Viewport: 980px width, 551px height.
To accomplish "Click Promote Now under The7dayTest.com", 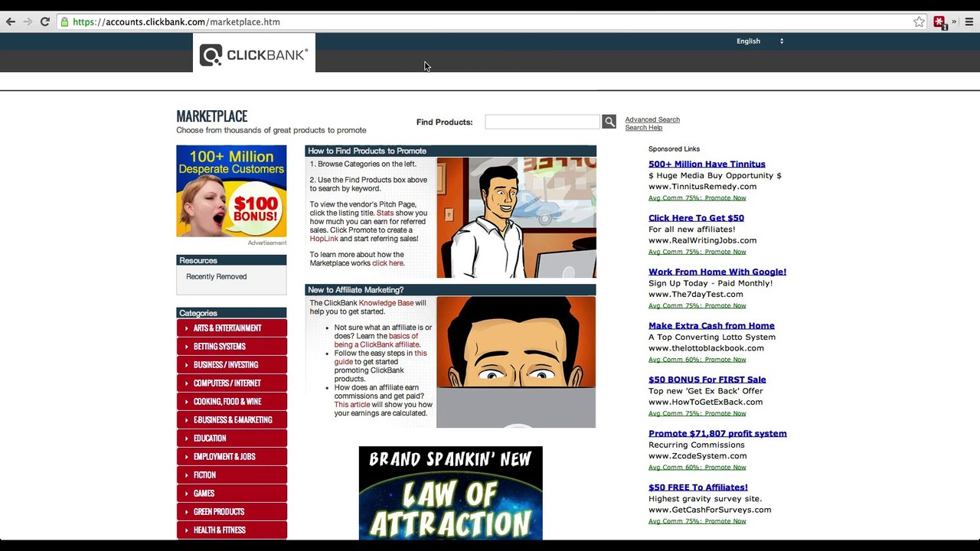I will point(725,305).
